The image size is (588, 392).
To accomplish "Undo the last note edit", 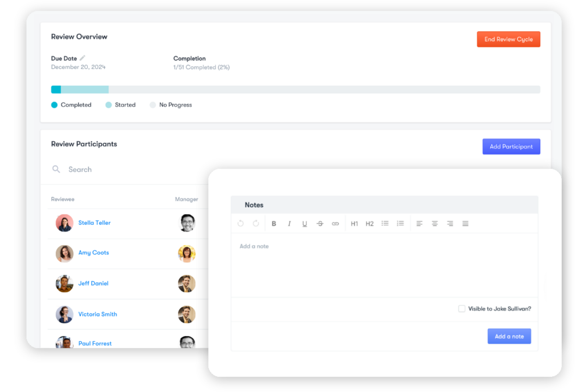I will 240,223.
